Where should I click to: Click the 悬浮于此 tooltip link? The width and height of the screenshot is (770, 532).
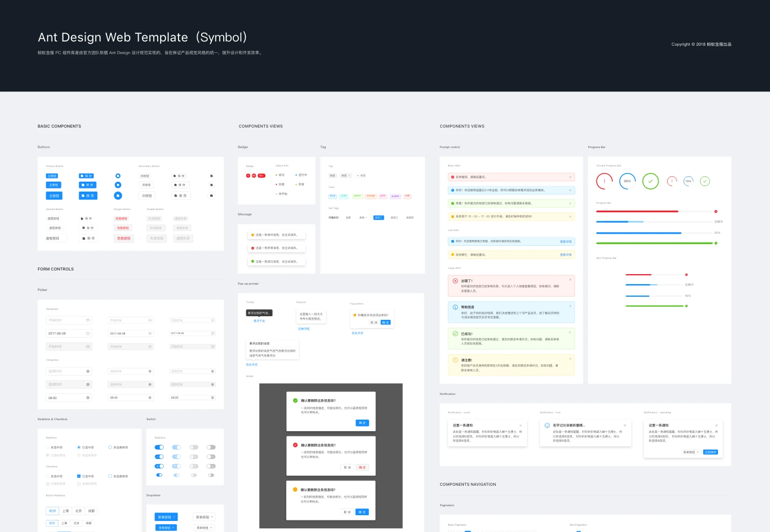point(259,321)
